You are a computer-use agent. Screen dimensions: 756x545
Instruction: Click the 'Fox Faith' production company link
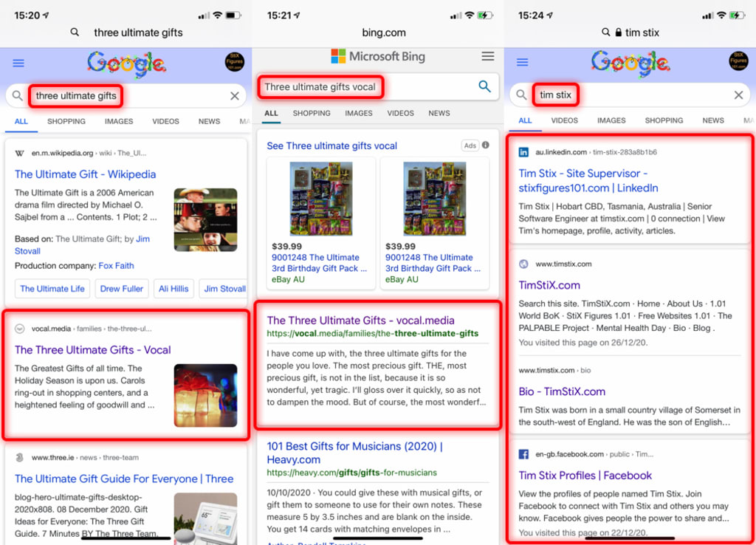[x=116, y=266]
